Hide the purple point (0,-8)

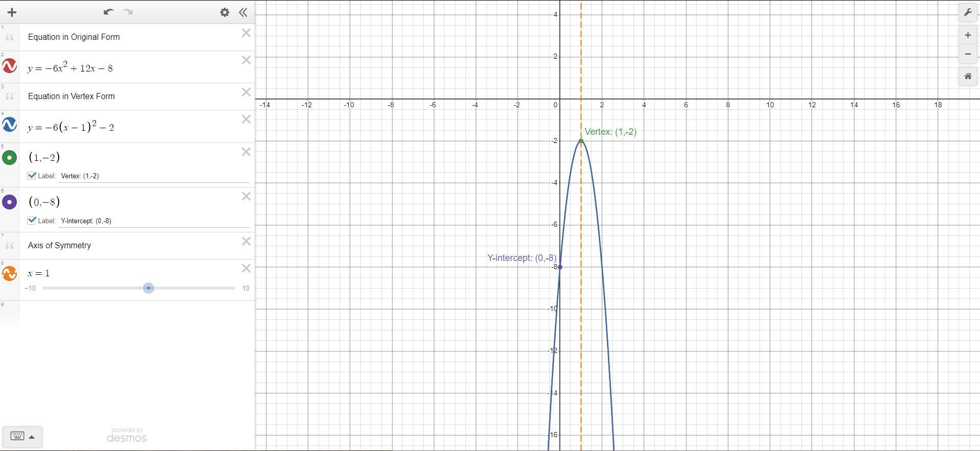tap(10, 202)
